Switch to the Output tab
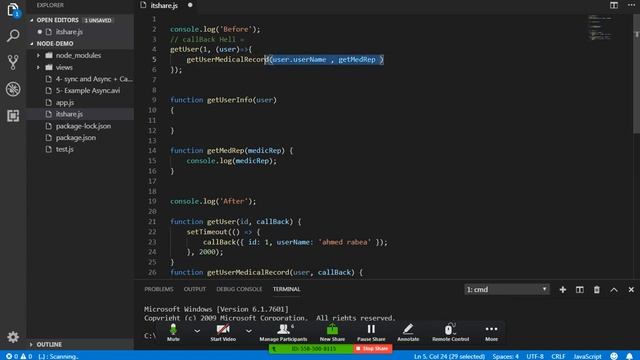Viewport: 640px width, 360px height. [x=195, y=289]
